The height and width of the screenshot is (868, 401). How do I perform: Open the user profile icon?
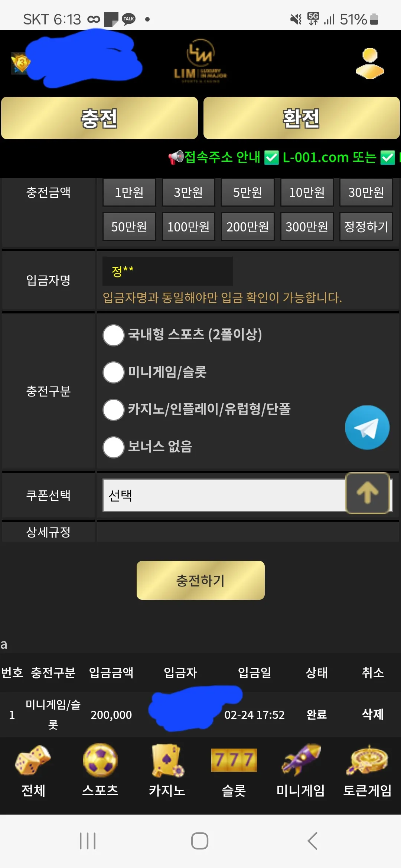(x=370, y=63)
